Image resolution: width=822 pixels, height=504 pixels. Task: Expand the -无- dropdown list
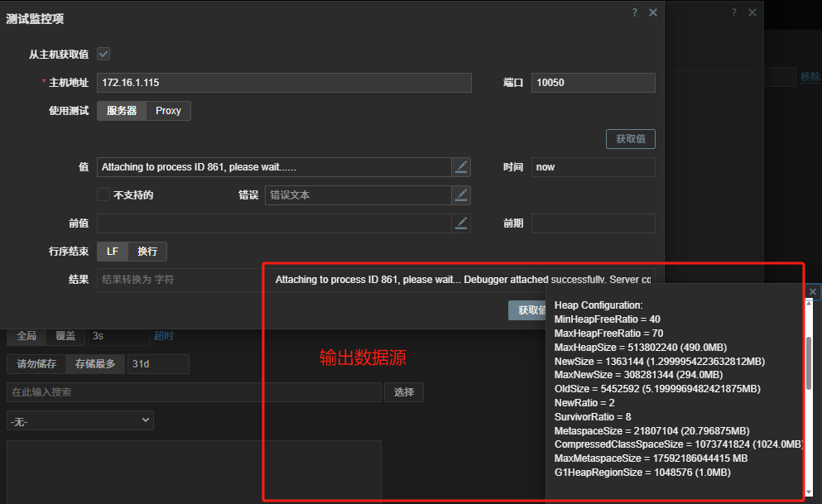[79, 420]
